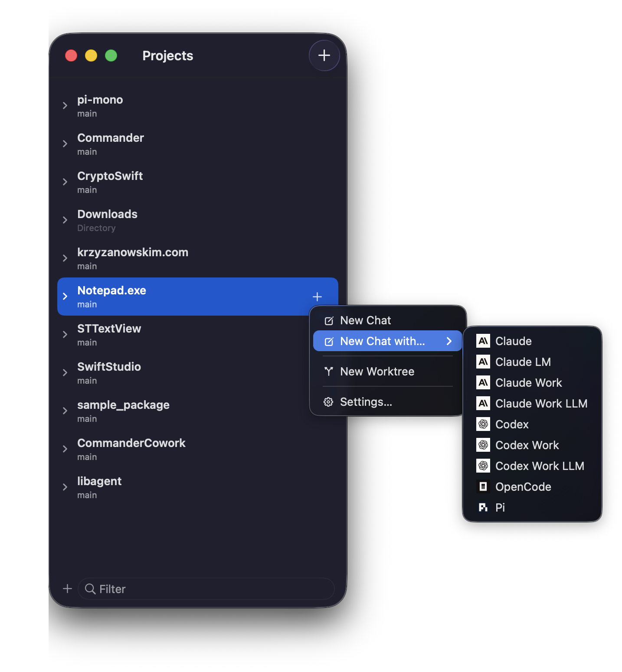Screen dimensions: 622x672
Task: Choose New Chat from the context menu
Action: [366, 320]
